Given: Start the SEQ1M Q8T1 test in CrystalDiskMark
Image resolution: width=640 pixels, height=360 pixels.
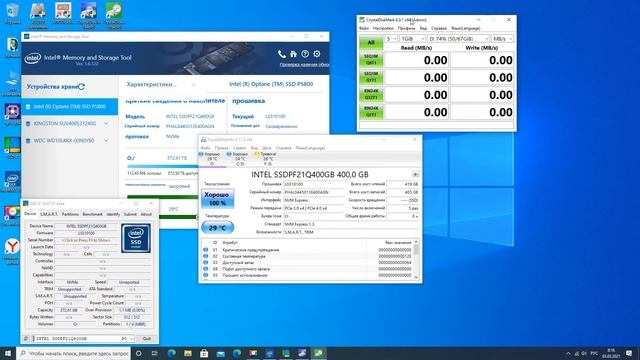Looking at the screenshot, I should (371, 60).
